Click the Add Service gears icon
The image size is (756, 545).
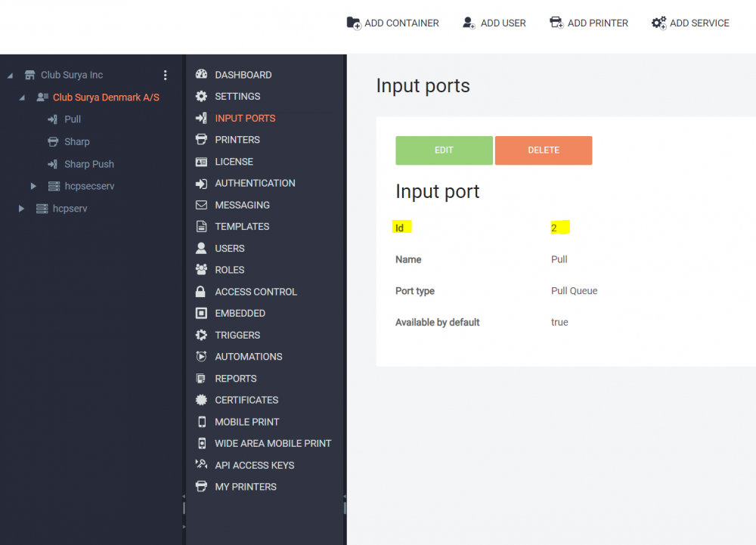[658, 23]
